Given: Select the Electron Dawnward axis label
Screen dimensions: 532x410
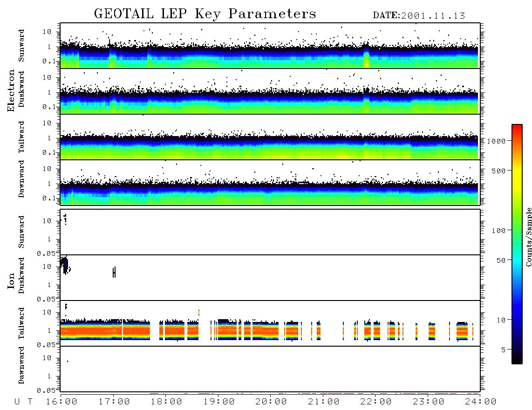Looking at the screenshot, I should click(21, 179).
